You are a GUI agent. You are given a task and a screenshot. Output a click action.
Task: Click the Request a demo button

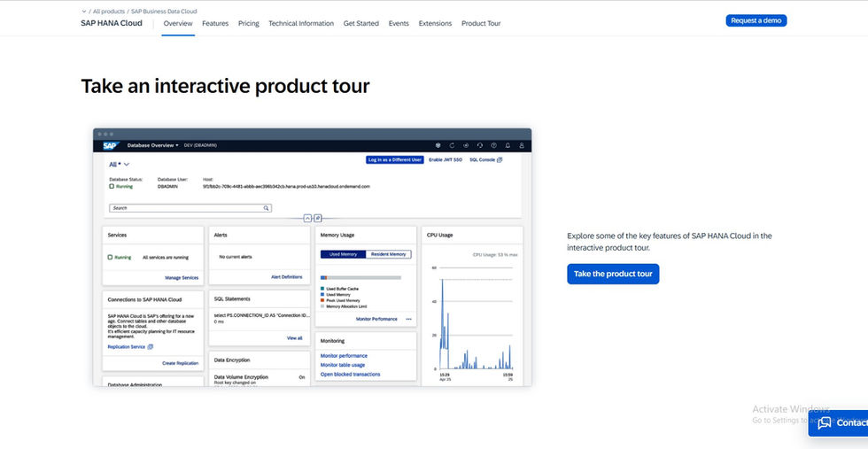coord(756,20)
